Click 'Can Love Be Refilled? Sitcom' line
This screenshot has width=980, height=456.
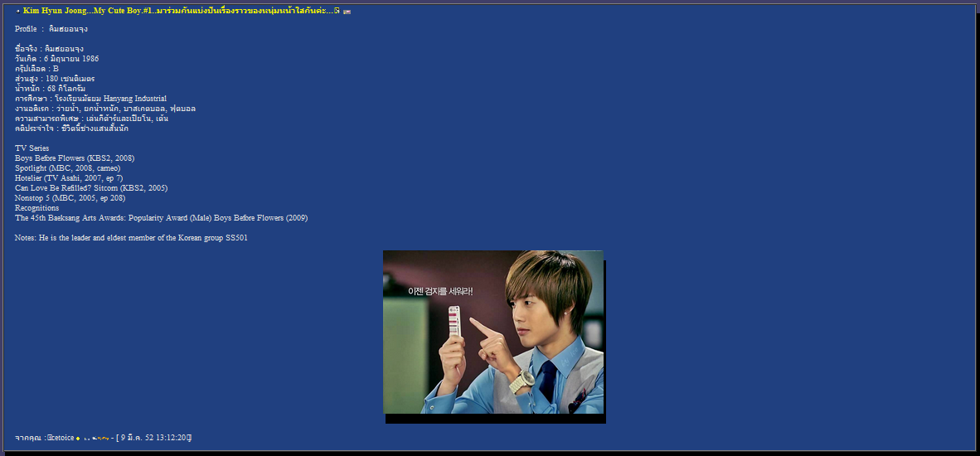tap(91, 188)
